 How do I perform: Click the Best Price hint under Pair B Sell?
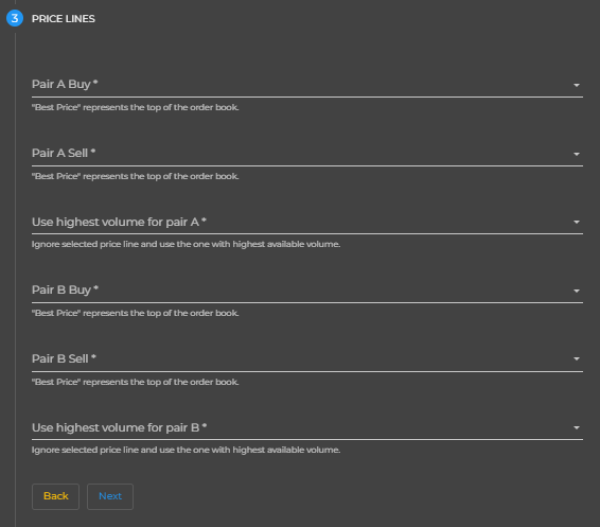tap(135, 382)
